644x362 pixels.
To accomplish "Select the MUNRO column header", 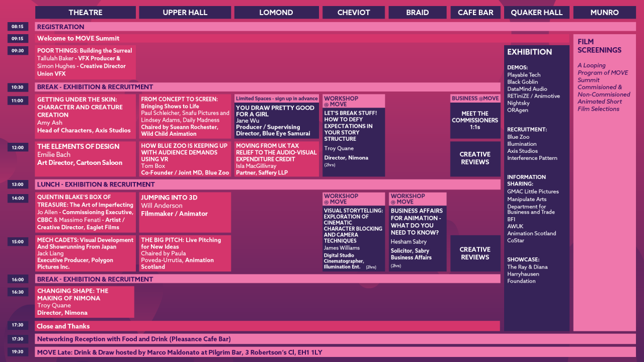I will click(604, 13).
